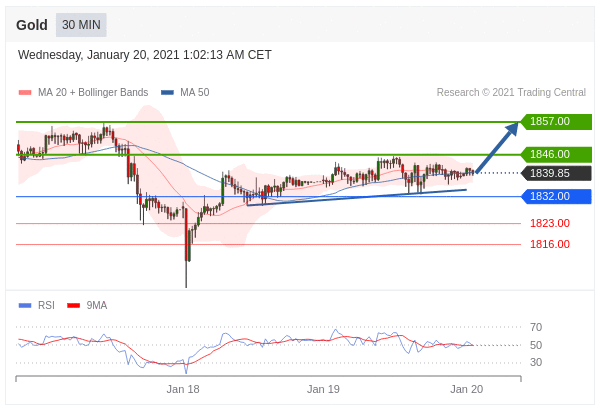Screen dimensions: 601x409
Task: Click the '9MA' legend label
Action: tap(97, 306)
